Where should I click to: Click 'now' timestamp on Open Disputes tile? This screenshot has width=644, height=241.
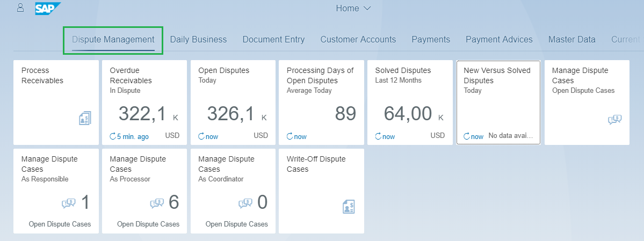tap(212, 136)
